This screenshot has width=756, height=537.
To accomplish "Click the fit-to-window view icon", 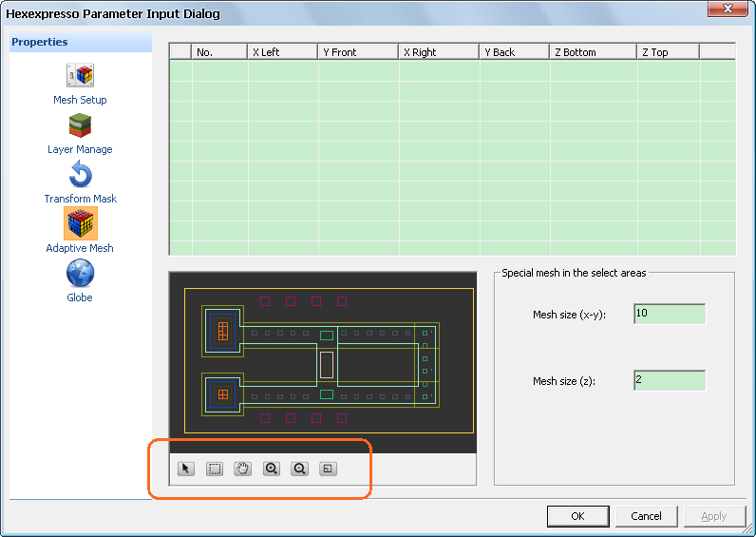I will (x=328, y=469).
